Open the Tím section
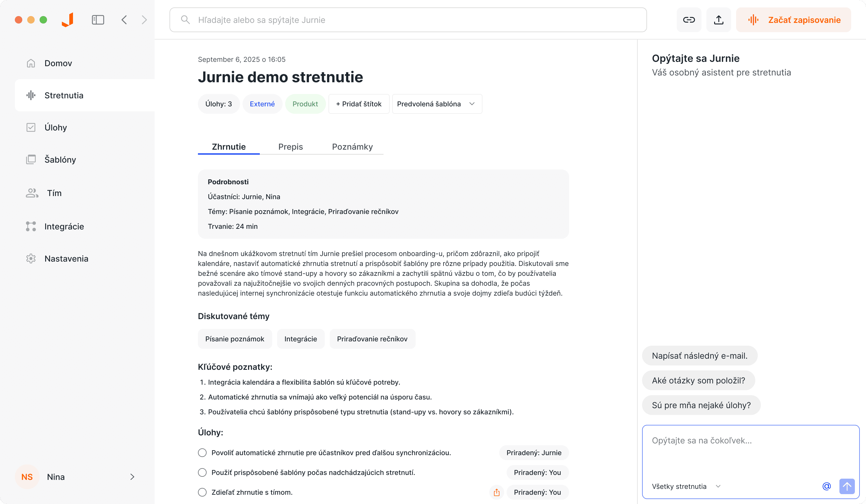The width and height of the screenshot is (866, 504). (53, 193)
